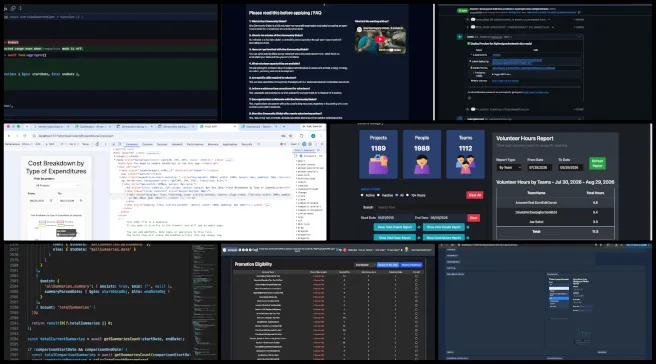Select the All radio filter
This screenshot has height=364, width=656.
397,195
